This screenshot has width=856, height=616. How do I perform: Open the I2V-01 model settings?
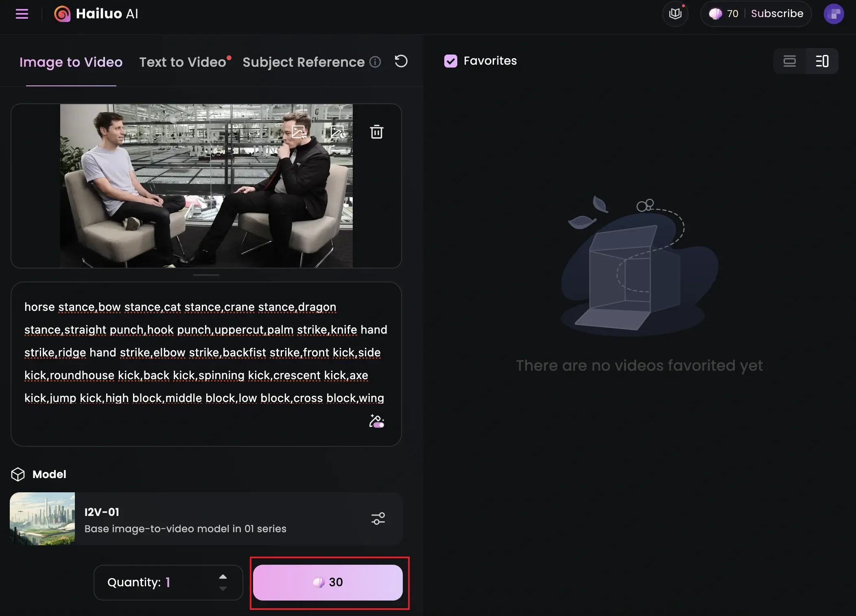(x=378, y=519)
